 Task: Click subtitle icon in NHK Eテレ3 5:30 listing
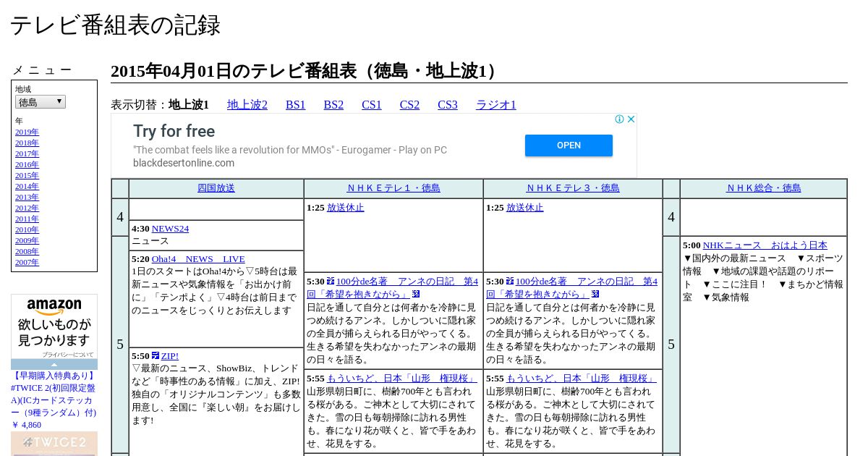(510, 281)
